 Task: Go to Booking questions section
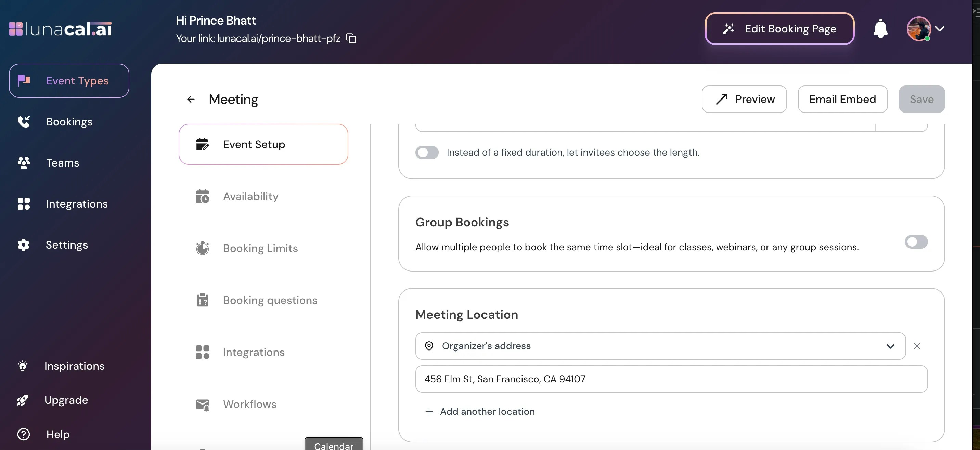[270, 300]
